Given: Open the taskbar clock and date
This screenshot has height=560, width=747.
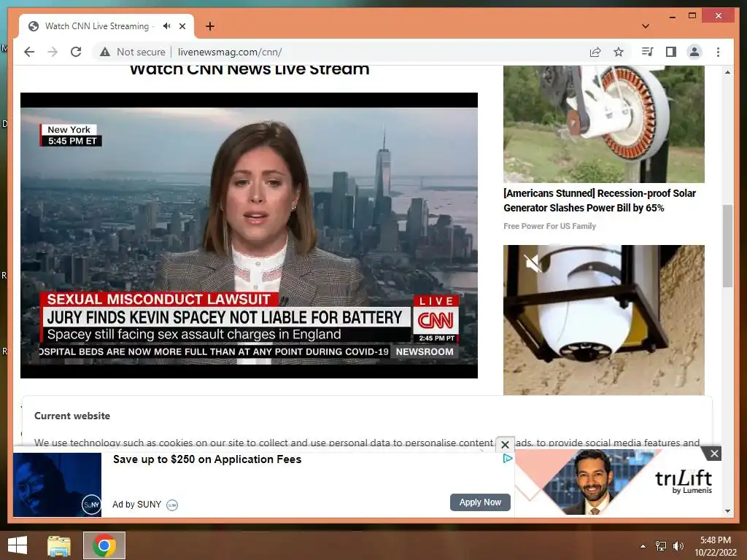Looking at the screenshot, I should [715, 546].
